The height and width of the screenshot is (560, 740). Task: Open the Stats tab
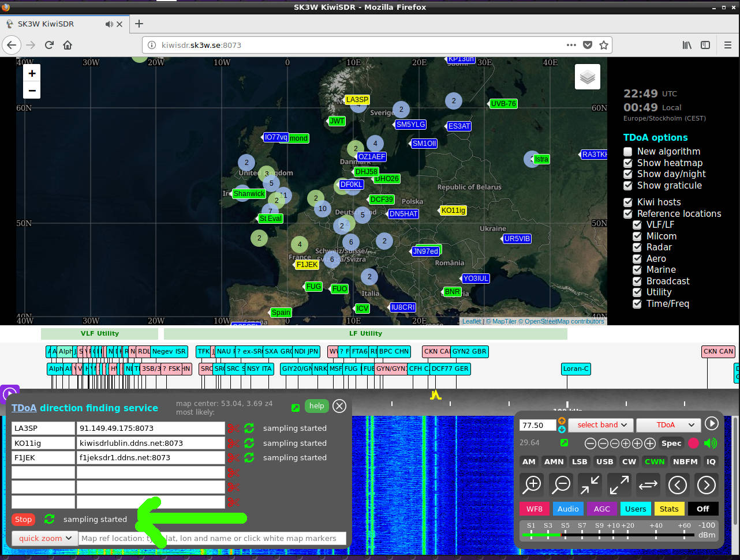click(668, 509)
